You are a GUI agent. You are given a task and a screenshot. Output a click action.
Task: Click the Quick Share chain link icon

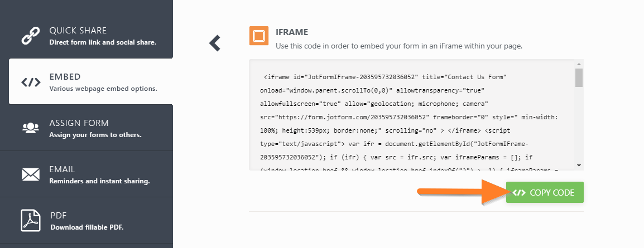30,36
